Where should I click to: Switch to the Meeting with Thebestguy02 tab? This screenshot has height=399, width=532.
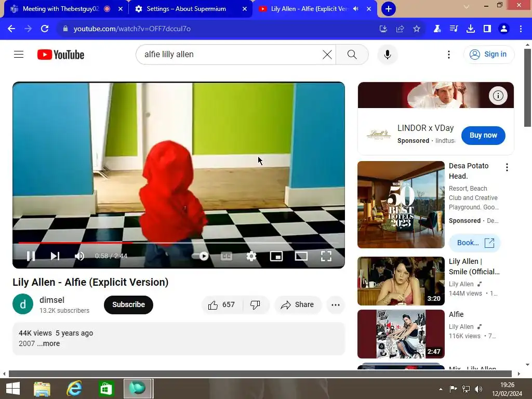(x=61, y=9)
